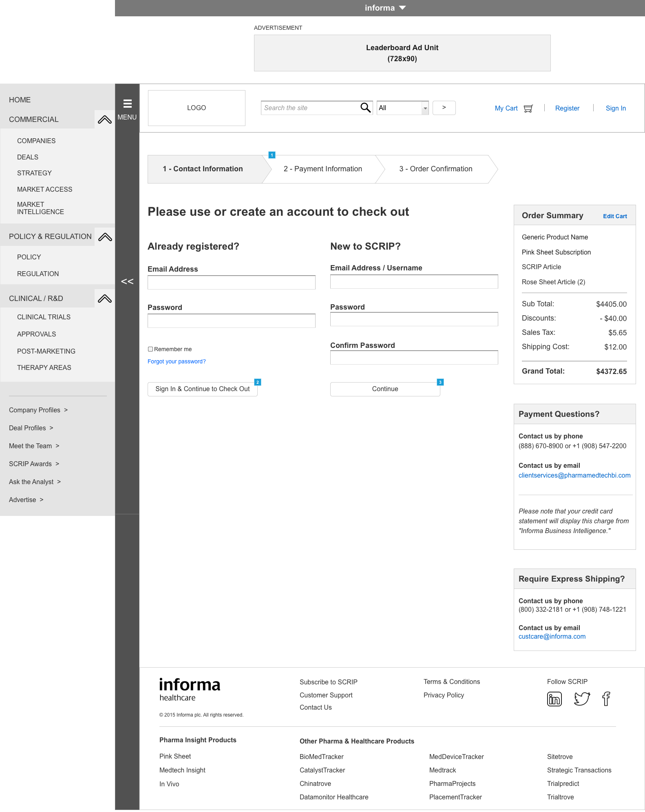Image resolution: width=645 pixels, height=812 pixels.
Task: Visit SCRIP's LinkedIn page icon
Action: tap(554, 699)
